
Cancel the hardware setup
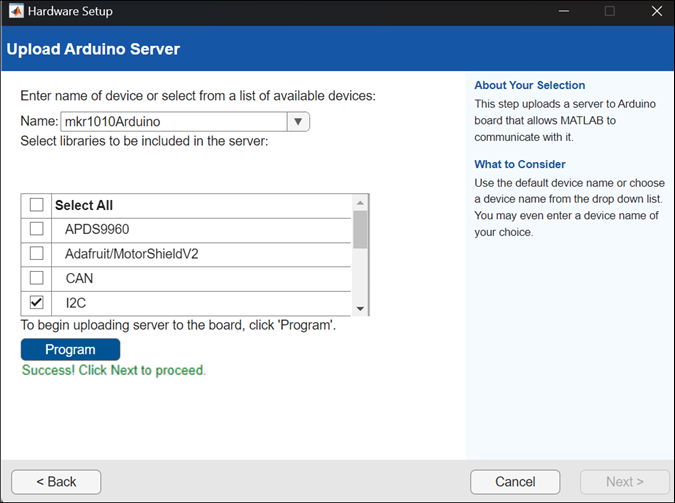pos(514,481)
